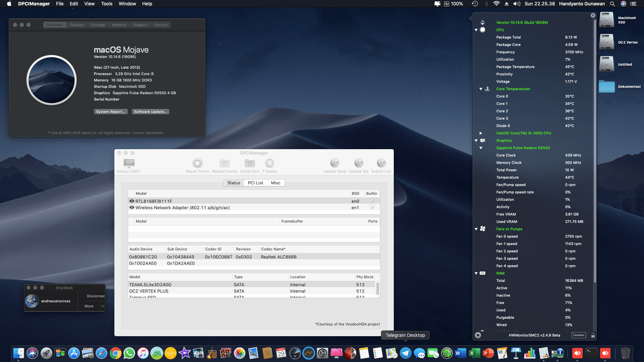
Task: Toggle the eye icon beside Wireless Network Adapter
Action: pos(131,207)
